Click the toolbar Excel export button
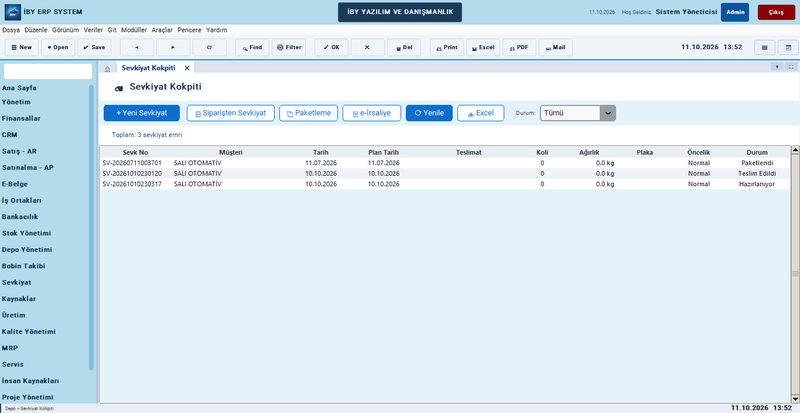The height and width of the screenshot is (413, 800). click(x=483, y=47)
